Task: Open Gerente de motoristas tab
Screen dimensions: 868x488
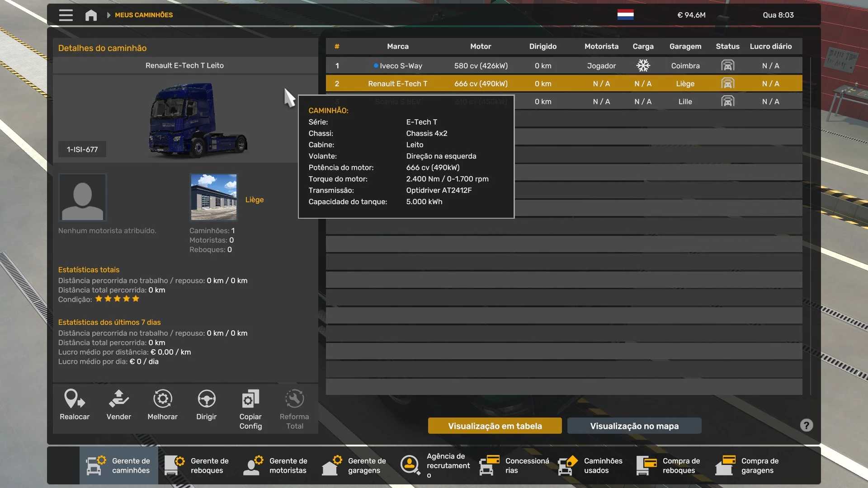Action: coord(276,465)
